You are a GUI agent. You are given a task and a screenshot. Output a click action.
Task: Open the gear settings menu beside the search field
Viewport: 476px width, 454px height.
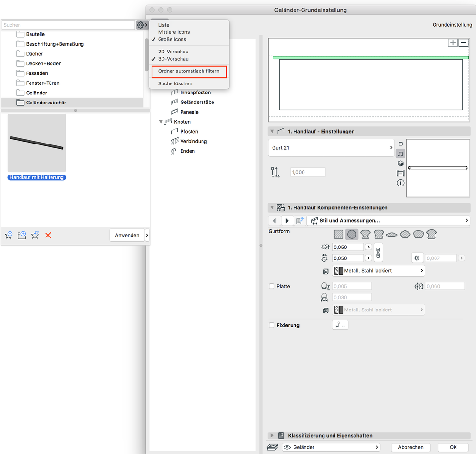(142, 25)
